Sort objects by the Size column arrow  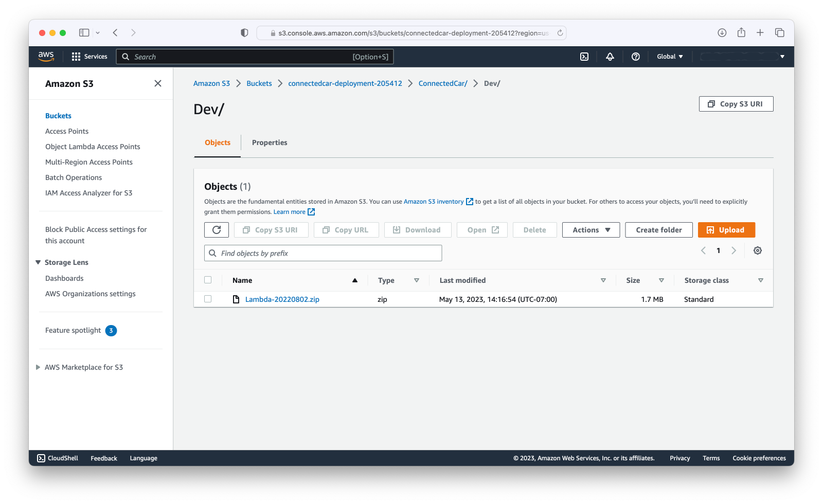click(661, 280)
